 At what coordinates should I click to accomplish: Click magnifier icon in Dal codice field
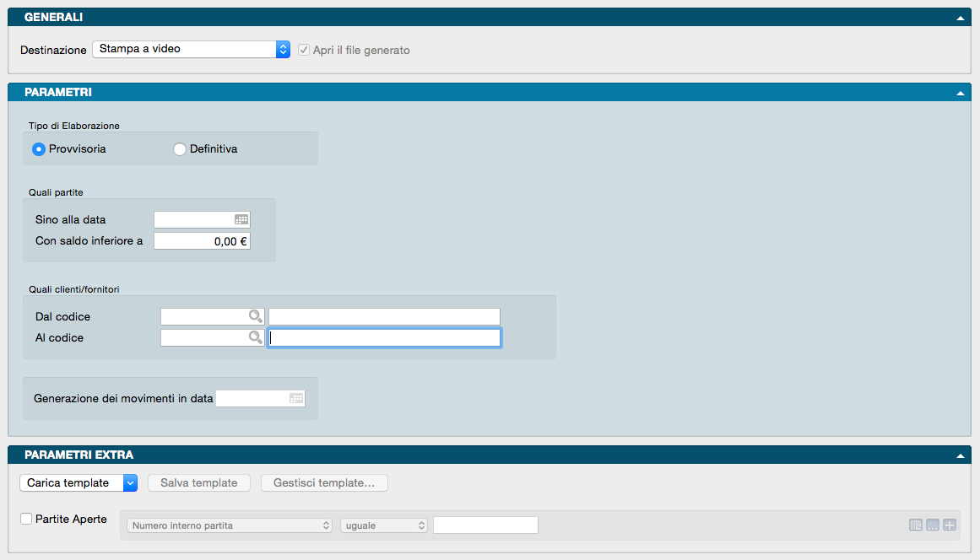255,316
